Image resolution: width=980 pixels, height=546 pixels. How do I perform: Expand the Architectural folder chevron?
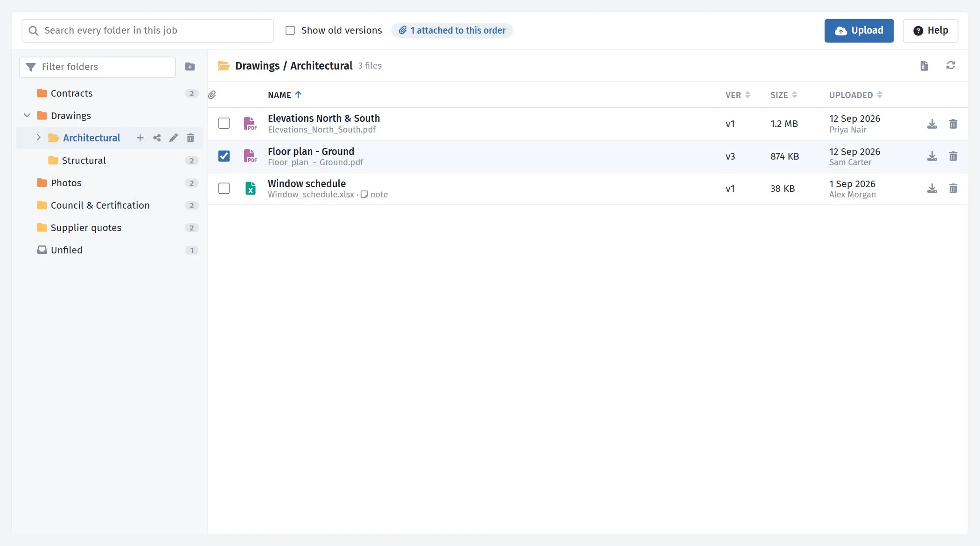pos(38,137)
